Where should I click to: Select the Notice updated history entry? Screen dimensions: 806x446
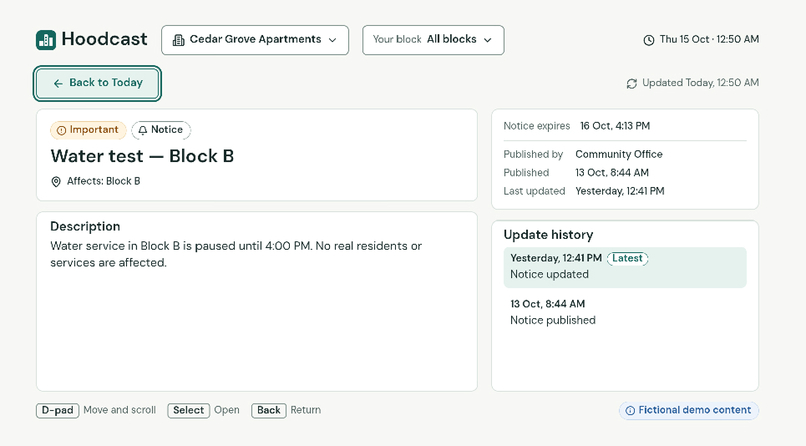click(625, 267)
